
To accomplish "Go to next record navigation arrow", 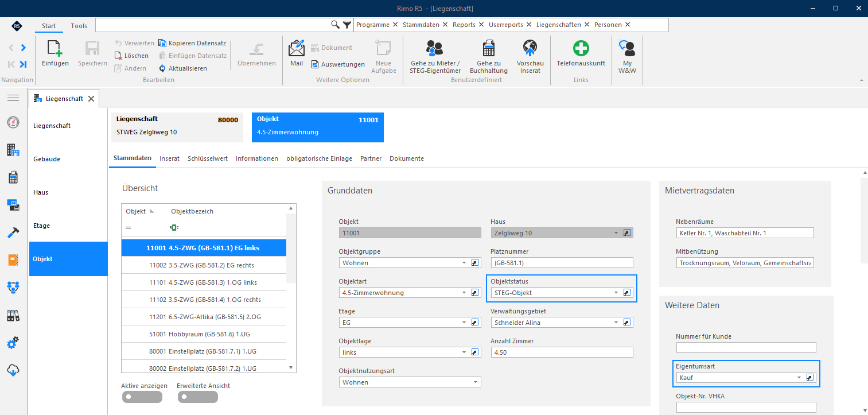I will pyautogui.click(x=23, y=48).
